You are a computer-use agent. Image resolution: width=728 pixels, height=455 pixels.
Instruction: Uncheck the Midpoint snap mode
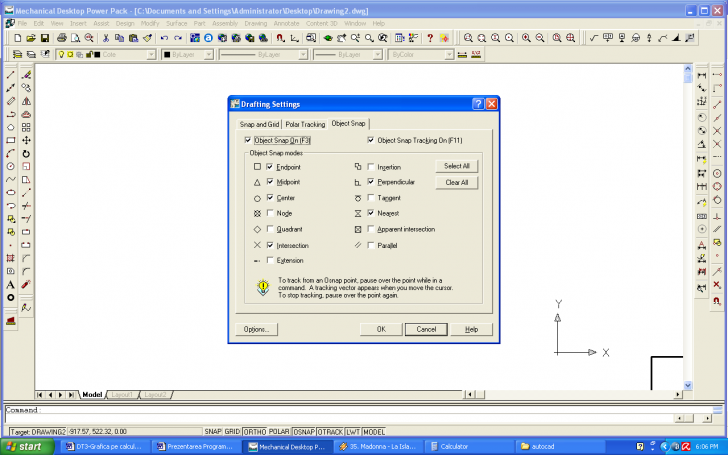pyautogui.click(x=270, y=182)
